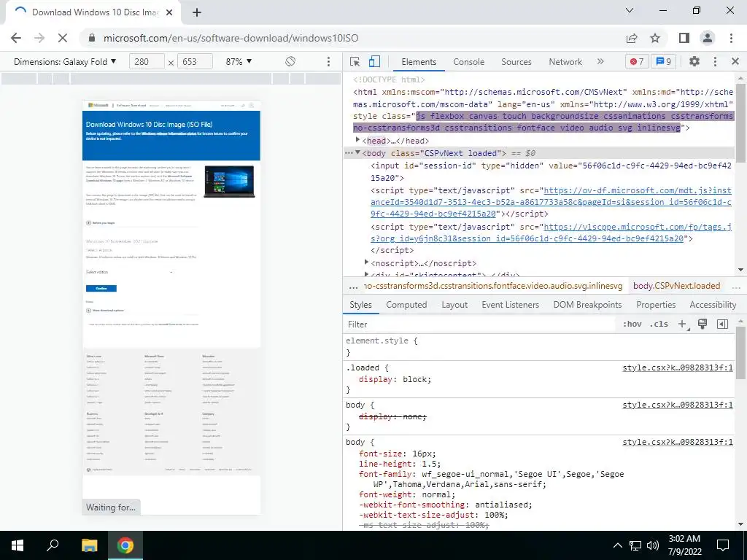Select body.CSPvNext.loaded breadcrumb
This screenshot has width=747, height=560.
click(x=676, y=286)
